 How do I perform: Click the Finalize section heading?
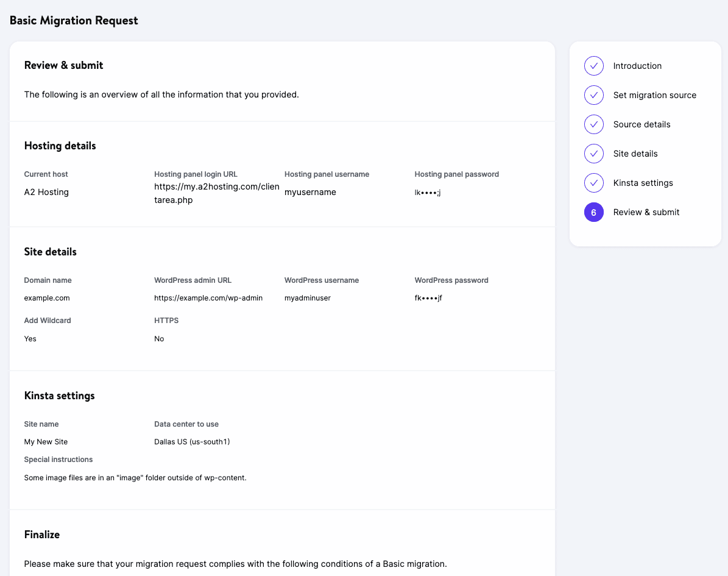(41, 535)
